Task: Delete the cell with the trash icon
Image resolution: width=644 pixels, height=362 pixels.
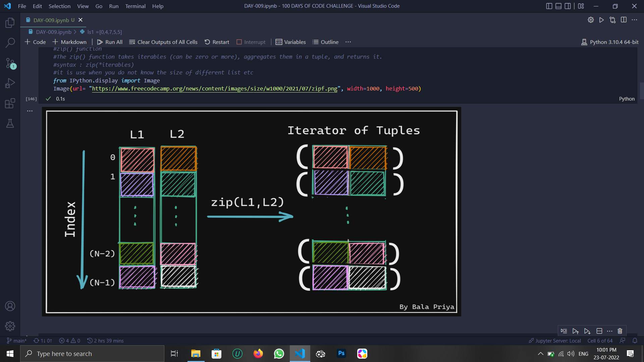Action: pos(620,331)
